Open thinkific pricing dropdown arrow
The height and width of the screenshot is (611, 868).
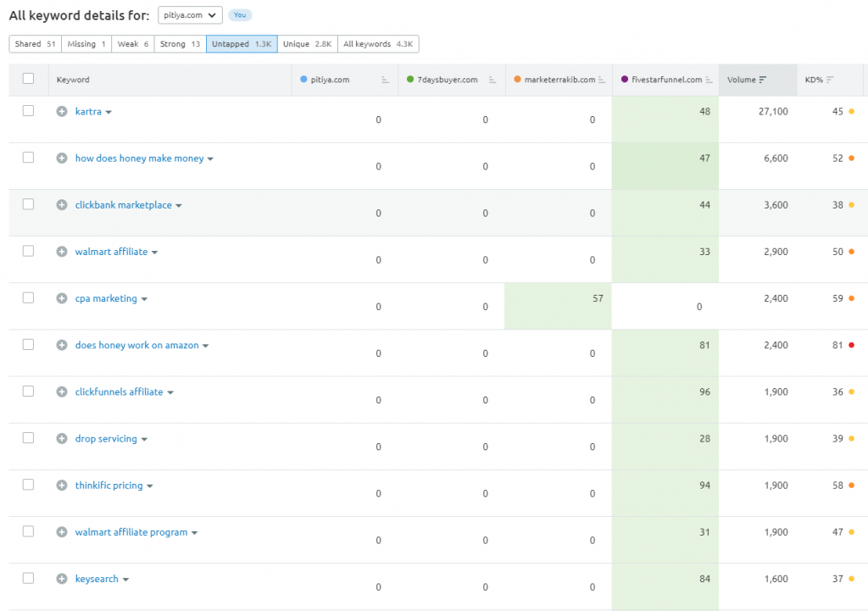coord(150,486)
